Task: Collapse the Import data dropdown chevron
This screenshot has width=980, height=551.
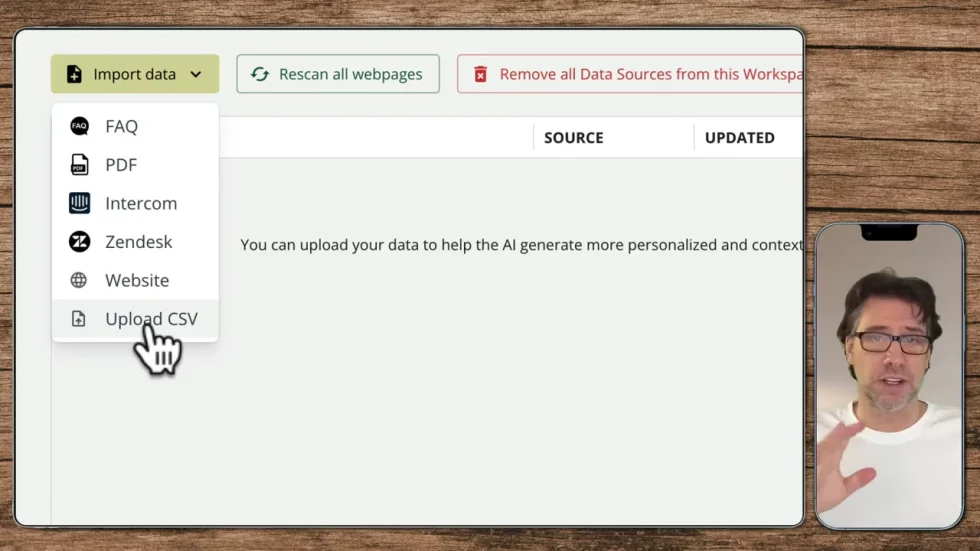Action: 196,74
